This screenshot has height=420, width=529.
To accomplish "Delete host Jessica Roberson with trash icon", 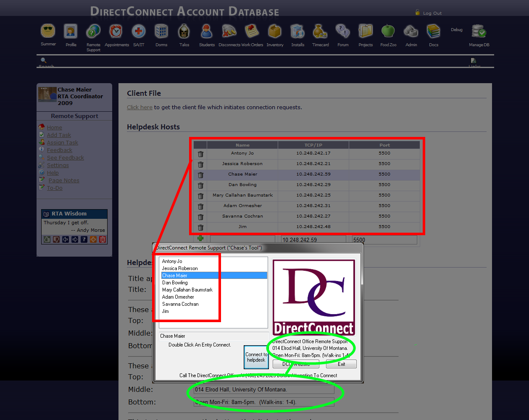I will click(200, 165).
